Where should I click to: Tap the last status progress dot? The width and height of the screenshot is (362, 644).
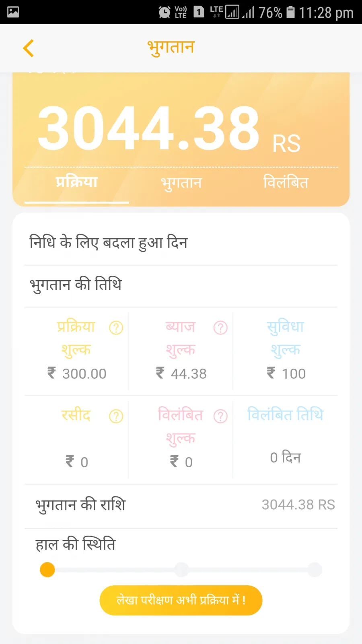click(315, 570)
